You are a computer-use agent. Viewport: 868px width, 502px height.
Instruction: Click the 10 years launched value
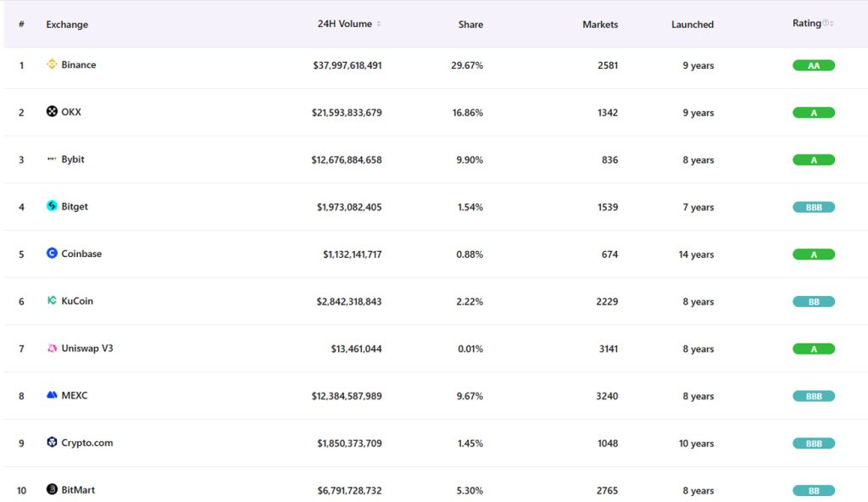697,443
